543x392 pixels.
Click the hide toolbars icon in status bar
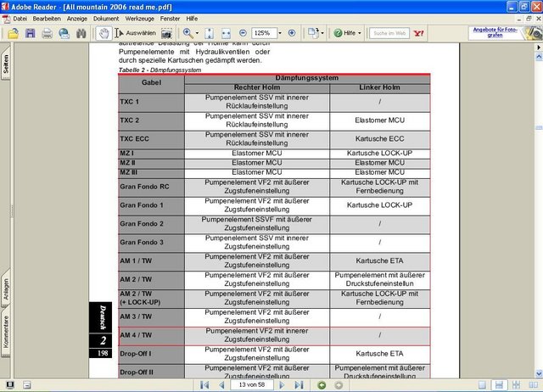click(27, 385)
